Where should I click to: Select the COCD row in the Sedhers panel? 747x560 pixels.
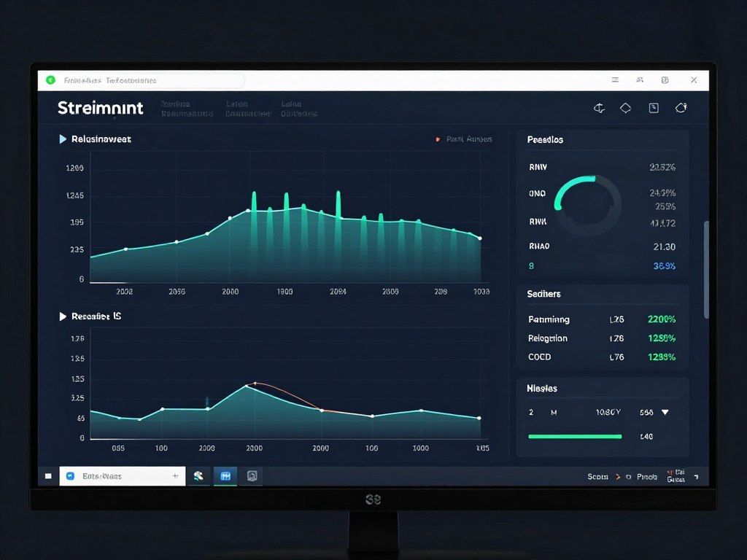602,357
